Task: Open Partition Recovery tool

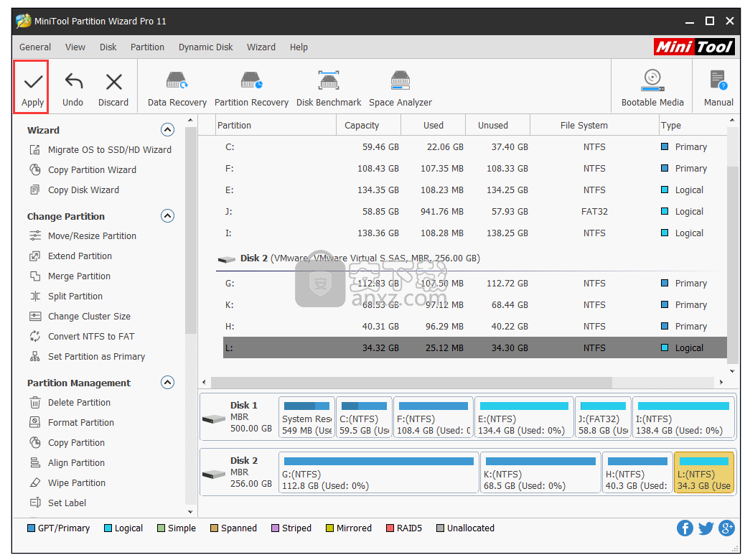Action: click(x=251, y=89)
